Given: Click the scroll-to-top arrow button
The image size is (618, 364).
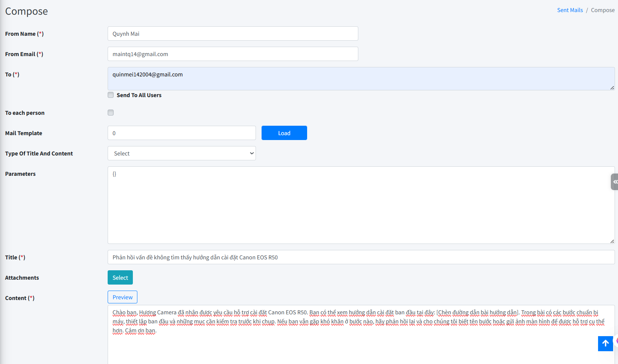Looking at the screenshot, I should coord(605,343).
